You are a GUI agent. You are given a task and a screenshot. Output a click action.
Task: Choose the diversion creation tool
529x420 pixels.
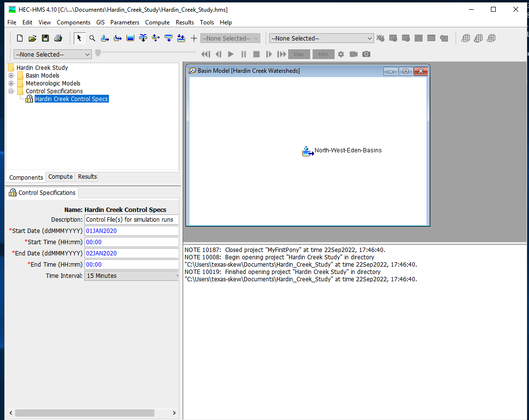point(155,38)
